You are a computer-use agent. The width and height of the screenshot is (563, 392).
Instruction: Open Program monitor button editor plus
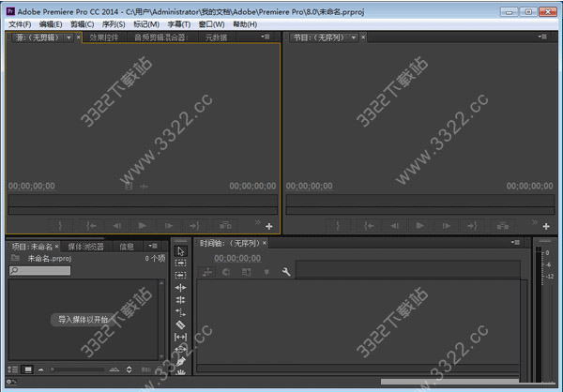tap(546, 227)
